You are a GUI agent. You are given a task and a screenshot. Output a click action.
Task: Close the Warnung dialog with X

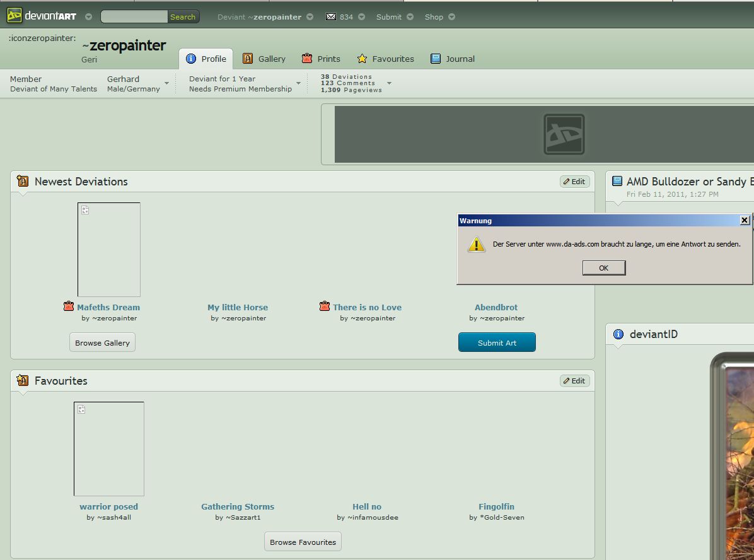tap(745, 220)
